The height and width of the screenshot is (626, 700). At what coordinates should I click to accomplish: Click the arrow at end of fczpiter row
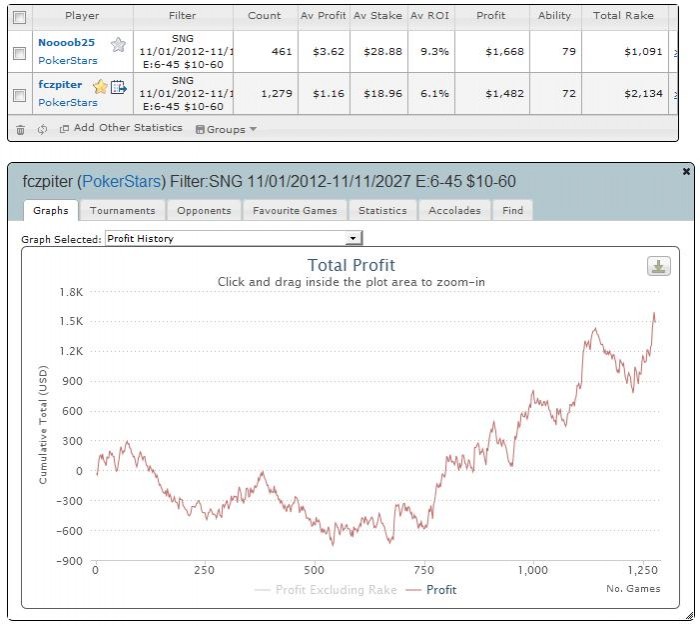click(x=675, y=95)
